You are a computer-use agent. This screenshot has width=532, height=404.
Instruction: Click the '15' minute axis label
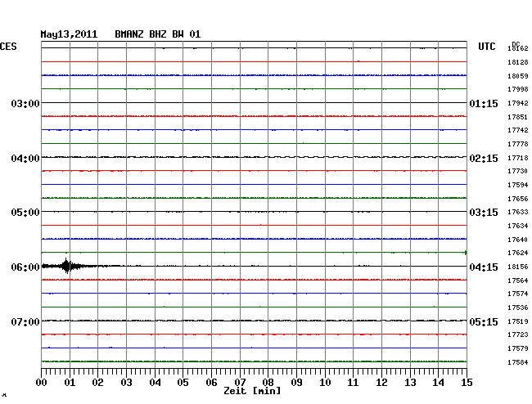467,383
